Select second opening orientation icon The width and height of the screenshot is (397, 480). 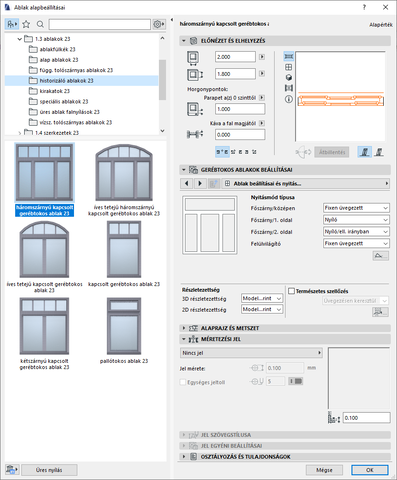379,152
